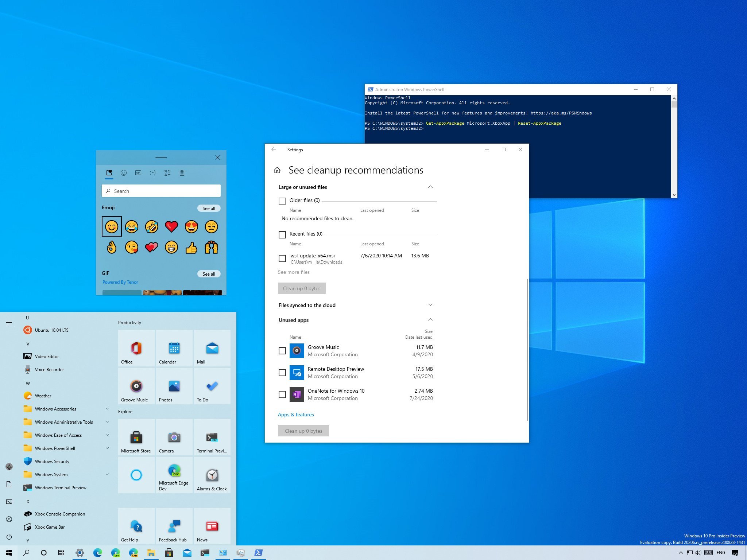Check the wsl_update_x64.msi recent file
Screen dimensions: 747x560
(x=282, y=255)
